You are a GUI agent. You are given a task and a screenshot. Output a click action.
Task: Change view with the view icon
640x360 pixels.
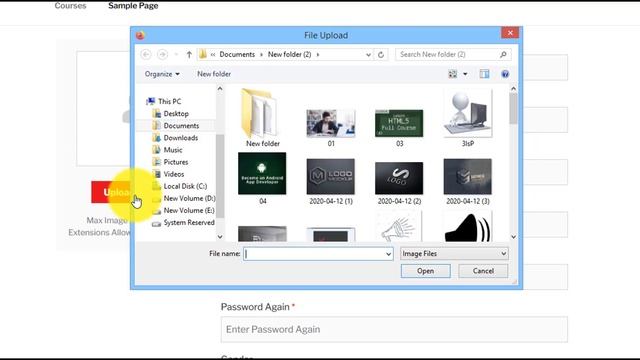tap(453, 74)
